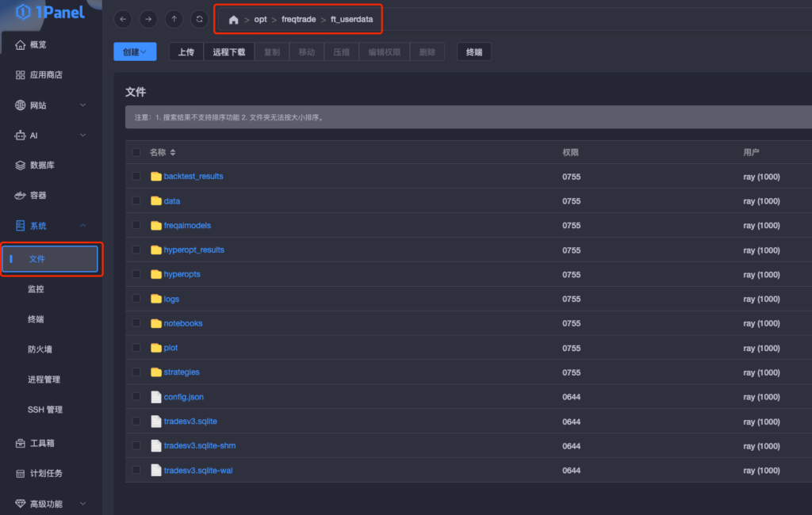The image size is (812, 515).
Task: Open the App Store (应用商店) sidebar icon
Action: 21,75
